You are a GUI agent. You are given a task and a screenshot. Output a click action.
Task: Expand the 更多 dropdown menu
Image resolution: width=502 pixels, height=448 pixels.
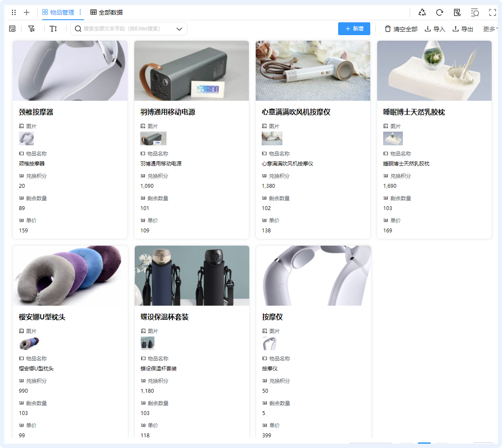490,29
